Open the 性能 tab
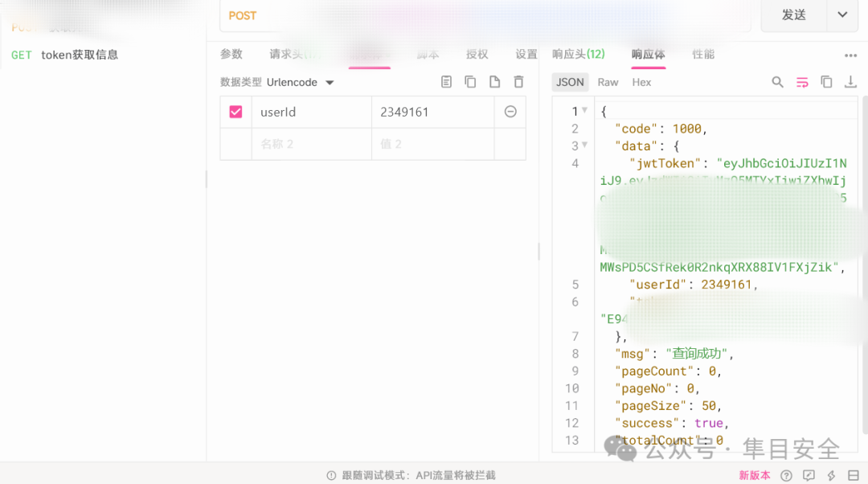 tap(703, 55)
